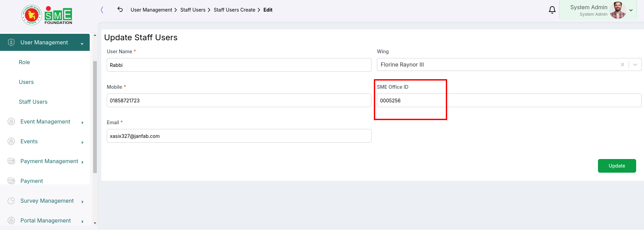
Task: Click the Event Management lock icon
Action: pyautogui.click(x=11, y=121)
